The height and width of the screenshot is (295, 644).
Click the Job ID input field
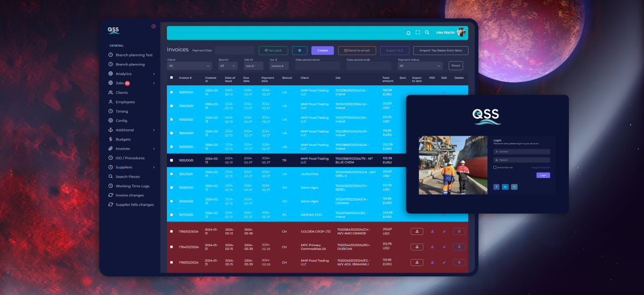(253, 66)
